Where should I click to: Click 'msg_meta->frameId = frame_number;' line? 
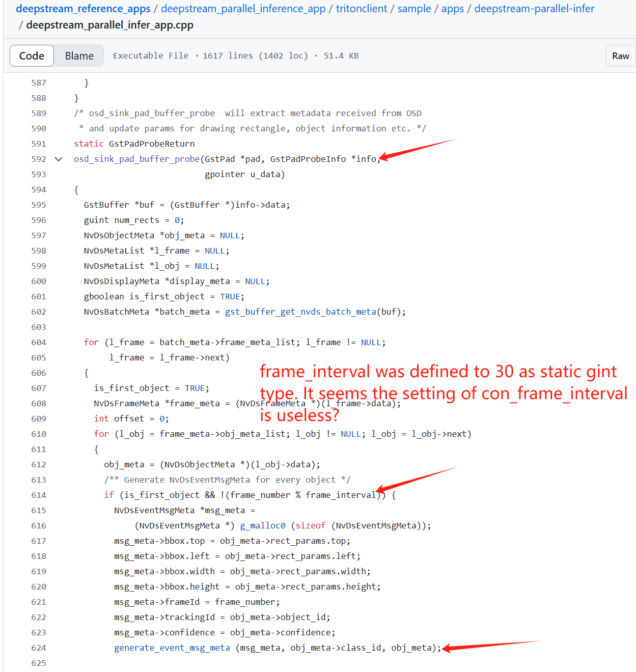tap(197, 602)
